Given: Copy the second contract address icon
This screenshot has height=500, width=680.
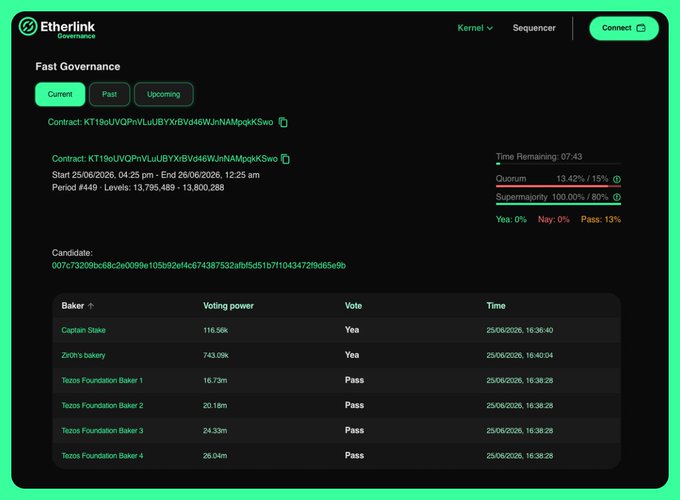Looking at the screenshot, I should [x=285, y=159].
